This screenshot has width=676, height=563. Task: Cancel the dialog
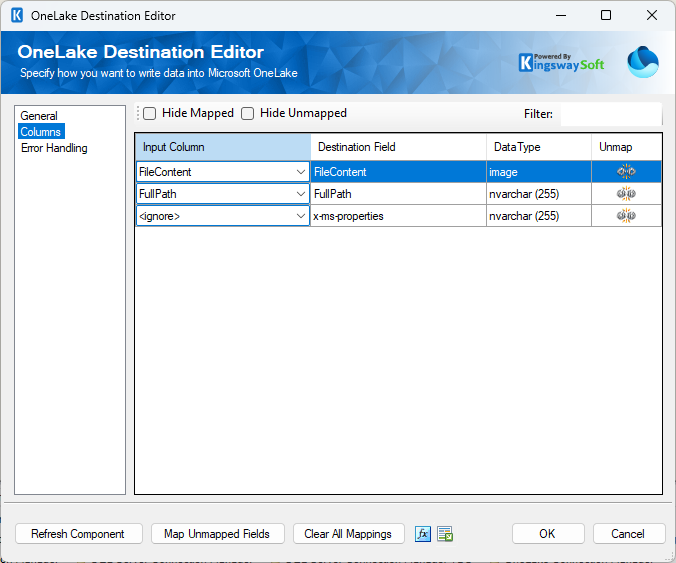629,534
